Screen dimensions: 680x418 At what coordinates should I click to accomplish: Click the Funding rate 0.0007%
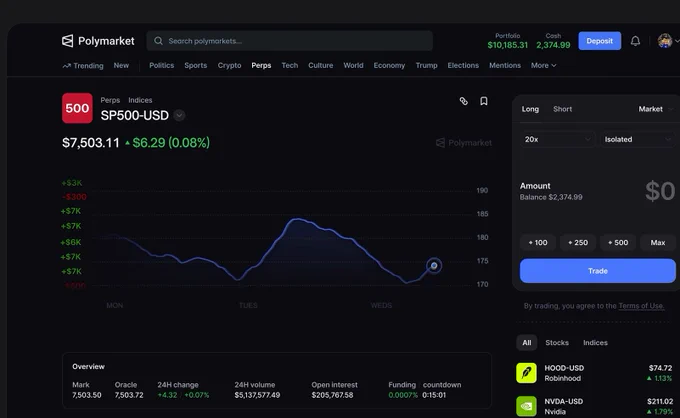tap(403, 395)
